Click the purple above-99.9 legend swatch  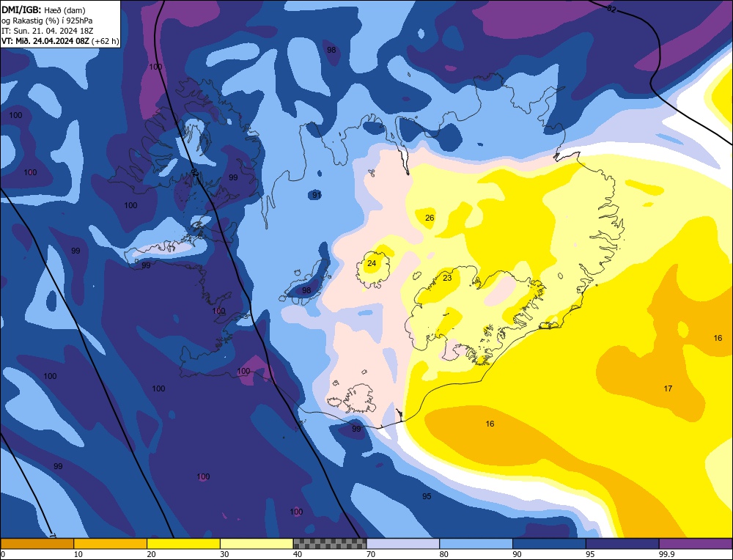tap(696, 544)
